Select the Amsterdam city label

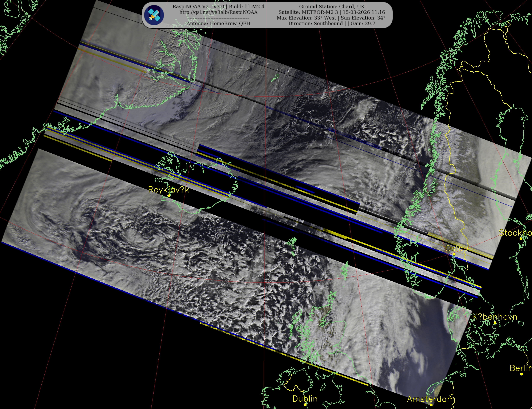431,399
